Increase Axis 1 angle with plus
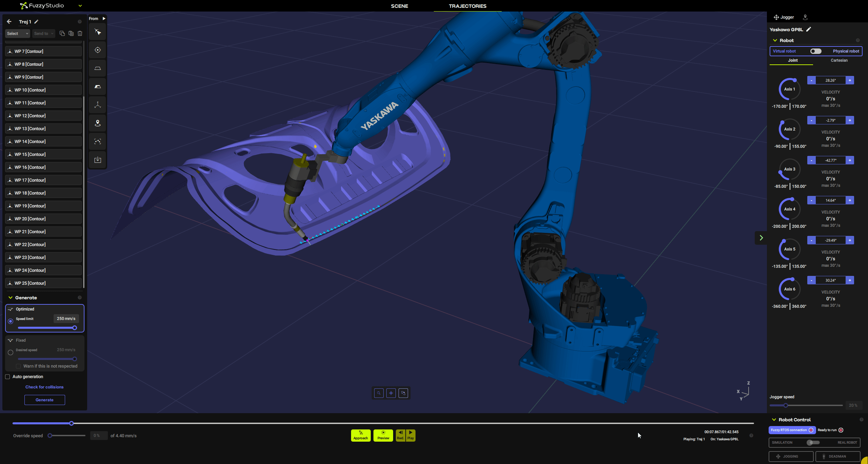 tap(850, 80)
